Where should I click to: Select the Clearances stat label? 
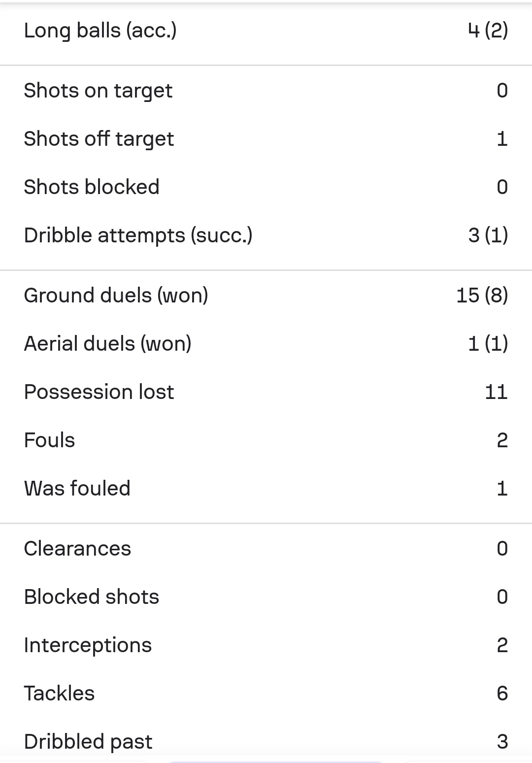point(77,549)
